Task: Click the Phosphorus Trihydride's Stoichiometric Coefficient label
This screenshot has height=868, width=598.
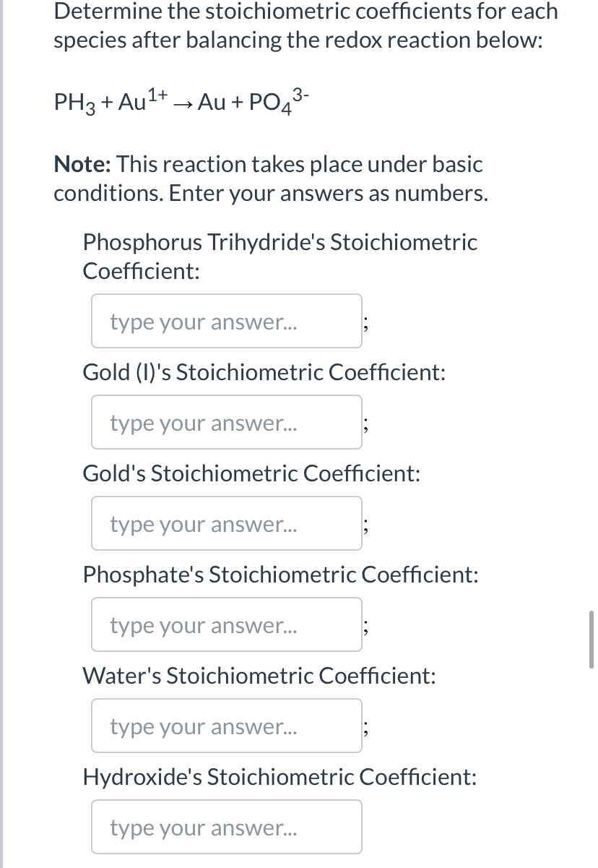Action: click(x=280, y=257)
